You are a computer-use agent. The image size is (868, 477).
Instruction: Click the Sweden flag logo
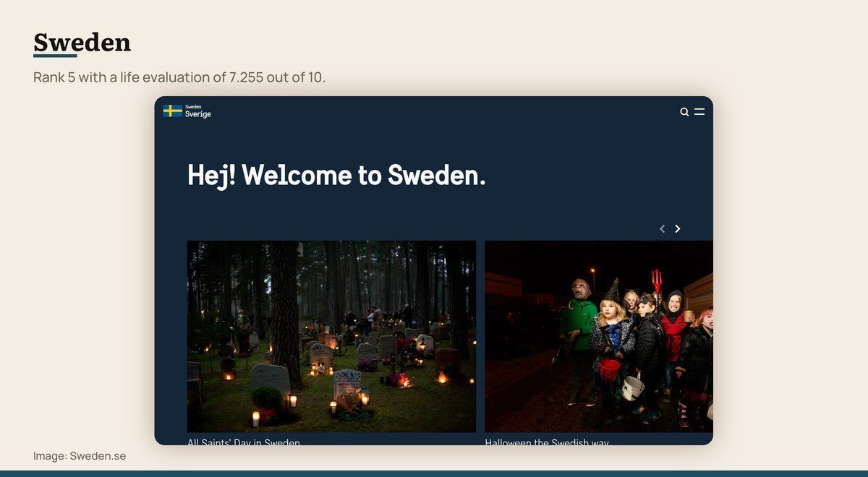click(x=172, y=111)
